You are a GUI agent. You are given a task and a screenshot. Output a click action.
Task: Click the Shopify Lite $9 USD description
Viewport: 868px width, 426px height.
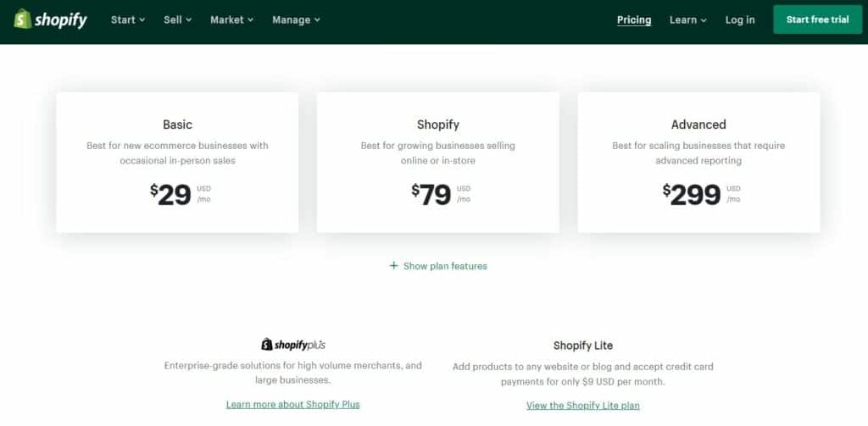coord(583,374)
